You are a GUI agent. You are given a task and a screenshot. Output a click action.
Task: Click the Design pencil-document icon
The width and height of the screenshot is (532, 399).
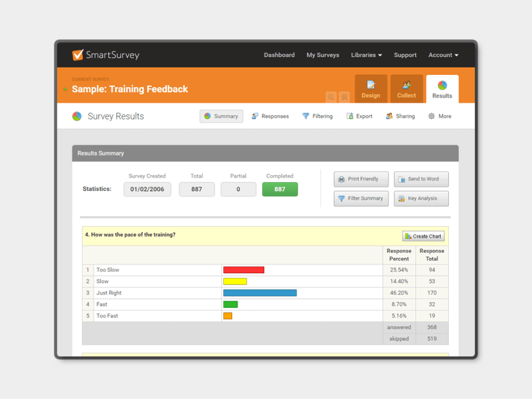pos(371,84)
